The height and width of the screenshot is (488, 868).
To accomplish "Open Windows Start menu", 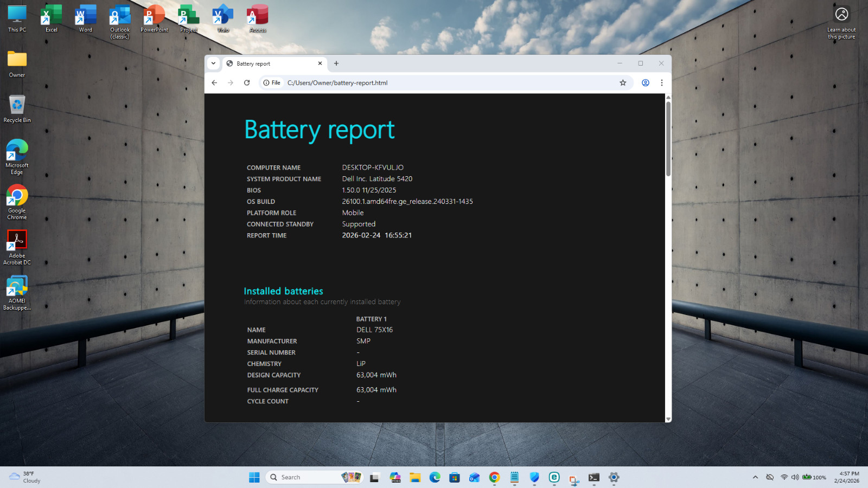I will (254, 477).
